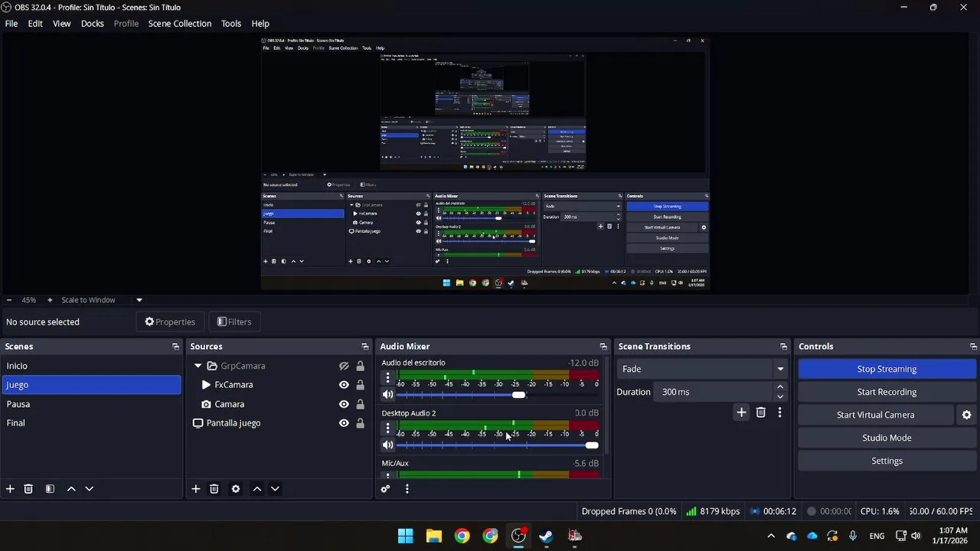Open the File menu

point(11,24)
